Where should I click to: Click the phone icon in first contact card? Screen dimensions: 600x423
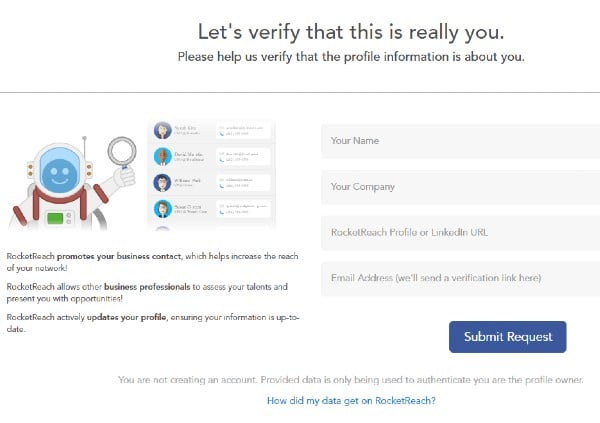point(222,134)
